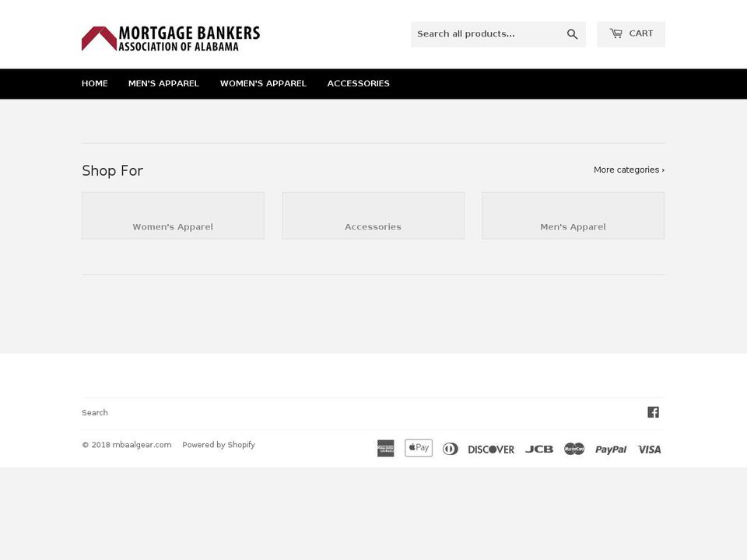
Task: Click the Apple Pay payment icon
Action: 419,448
